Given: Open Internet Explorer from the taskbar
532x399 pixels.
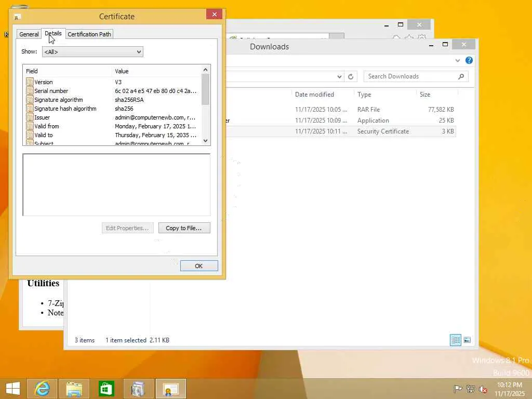Looking at the screenshot, I should tap(43, 389).
